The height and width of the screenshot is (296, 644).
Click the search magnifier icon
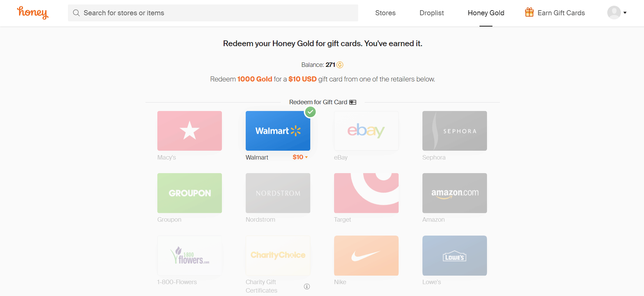(76, 13)
